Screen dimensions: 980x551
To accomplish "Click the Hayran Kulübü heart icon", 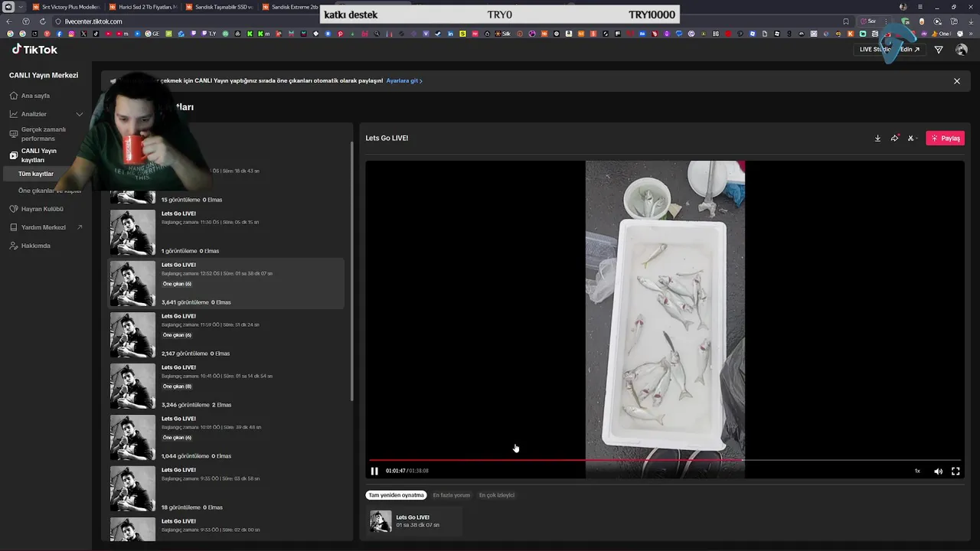I will coord(14,209).
